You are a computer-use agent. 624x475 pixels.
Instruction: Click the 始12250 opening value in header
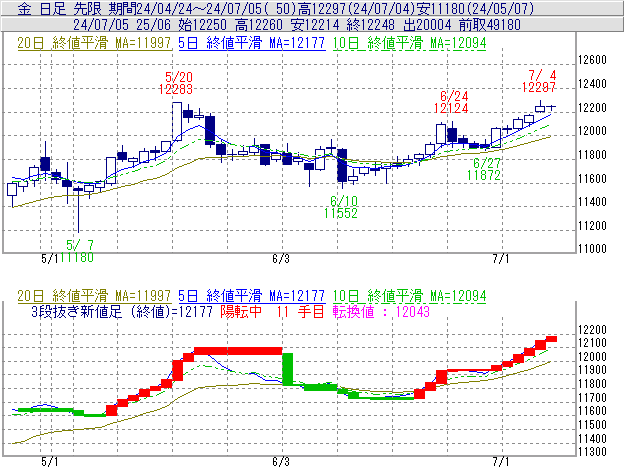pos(203,25)
